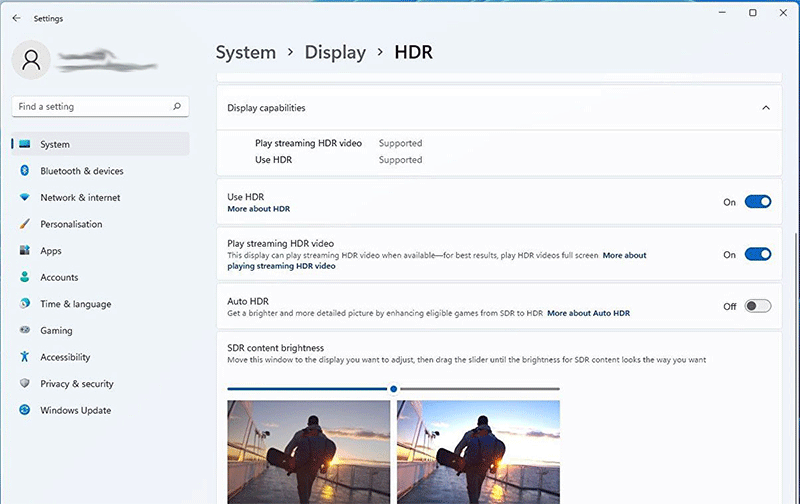Click the Supported value beside Use HDR
This screenshot has width=800, height=504.
[401, 160]
